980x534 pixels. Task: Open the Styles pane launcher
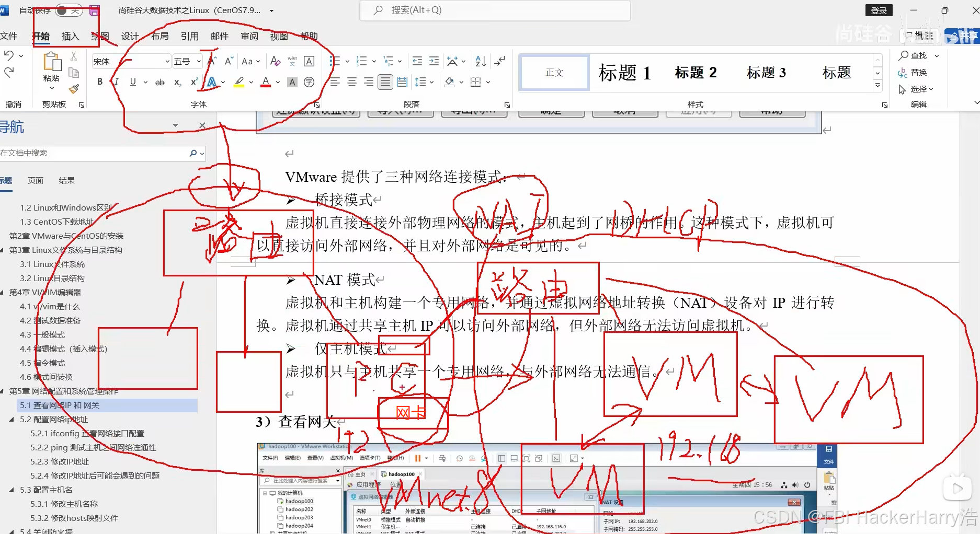[884, 105]
